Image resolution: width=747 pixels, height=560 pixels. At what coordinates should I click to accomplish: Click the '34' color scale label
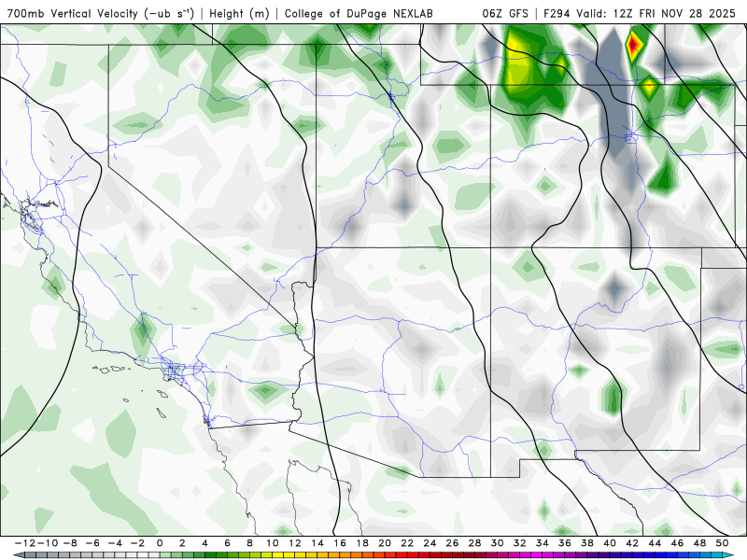click(543, 543)
